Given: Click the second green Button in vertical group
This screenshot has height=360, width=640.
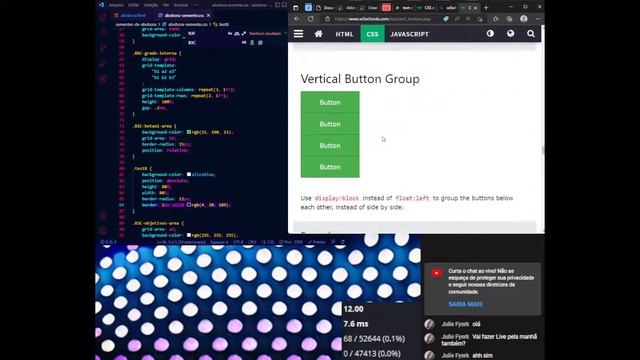Looking at the screenshot, I should [330, 124].
